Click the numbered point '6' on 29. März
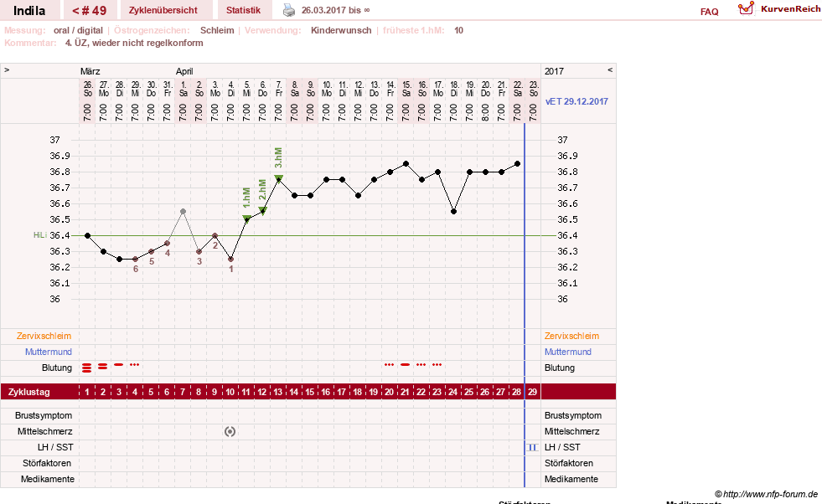The height and width of the screenshot is (504, 822). tap(135, 260)
